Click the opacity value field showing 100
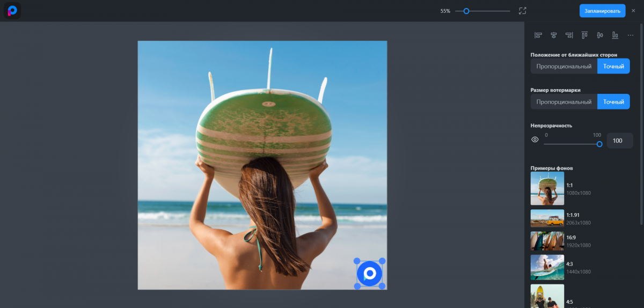 click(x=620, y=141)
